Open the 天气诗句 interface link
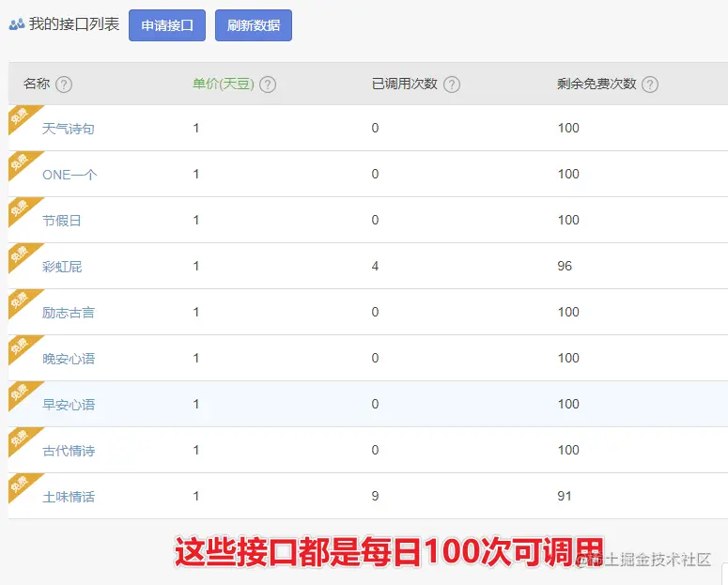 (x=69, y=129)
